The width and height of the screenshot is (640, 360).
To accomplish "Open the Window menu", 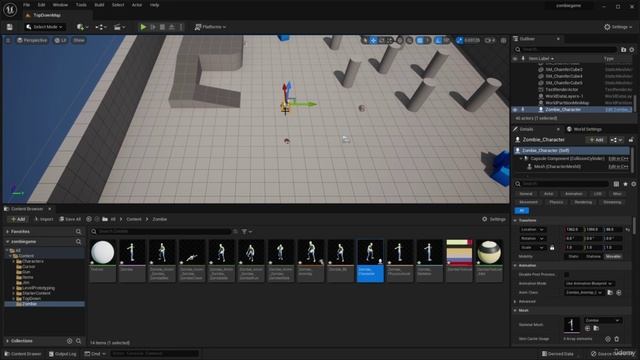I will point(60,5).
